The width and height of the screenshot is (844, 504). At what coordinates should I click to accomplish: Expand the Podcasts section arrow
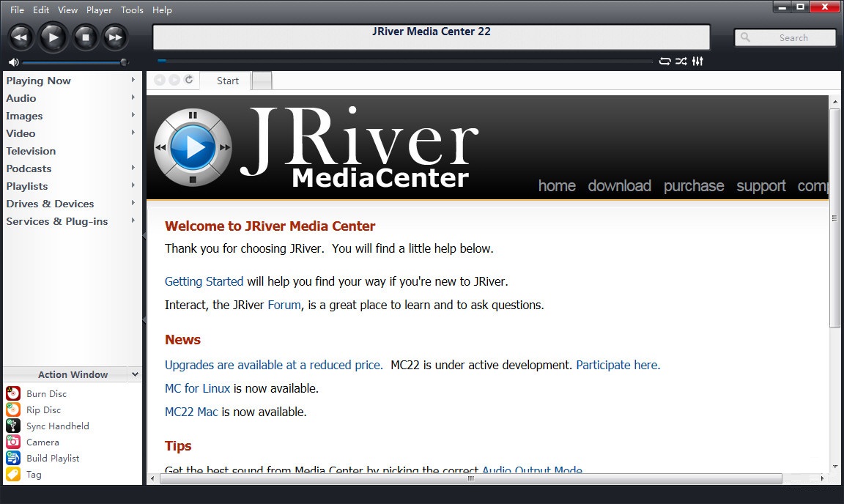(x=133, y=168)
